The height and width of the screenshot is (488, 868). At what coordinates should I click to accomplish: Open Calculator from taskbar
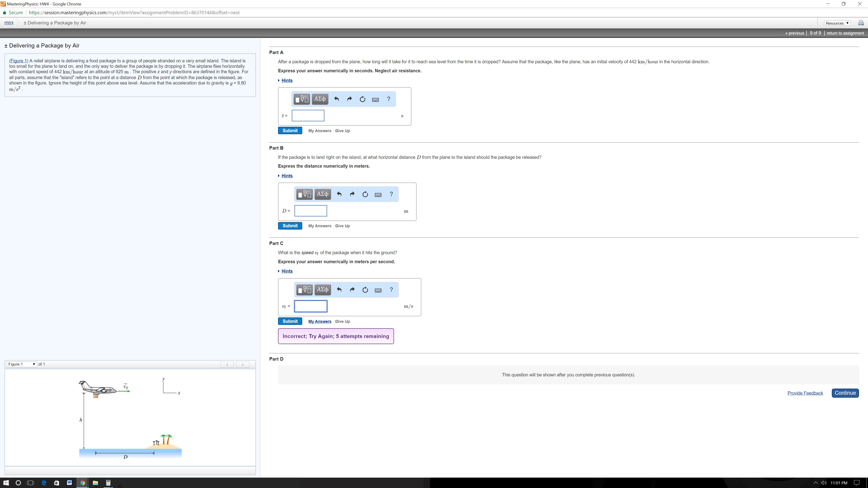pos(108,483)
